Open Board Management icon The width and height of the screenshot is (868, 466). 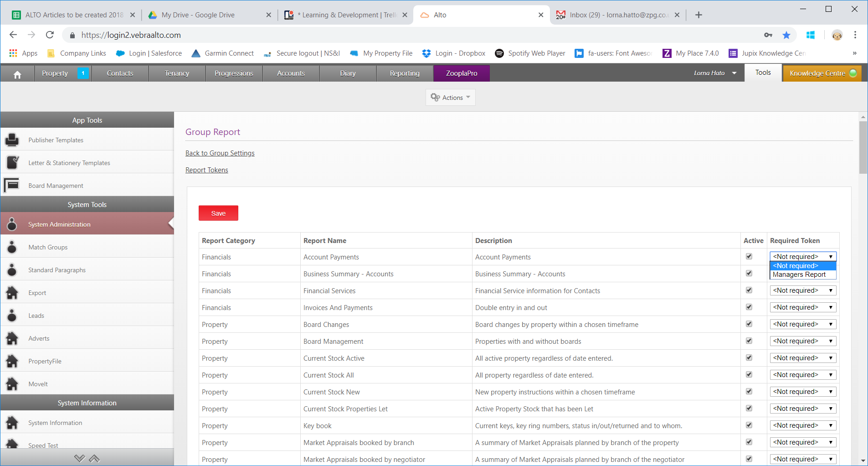click(12, 185)
